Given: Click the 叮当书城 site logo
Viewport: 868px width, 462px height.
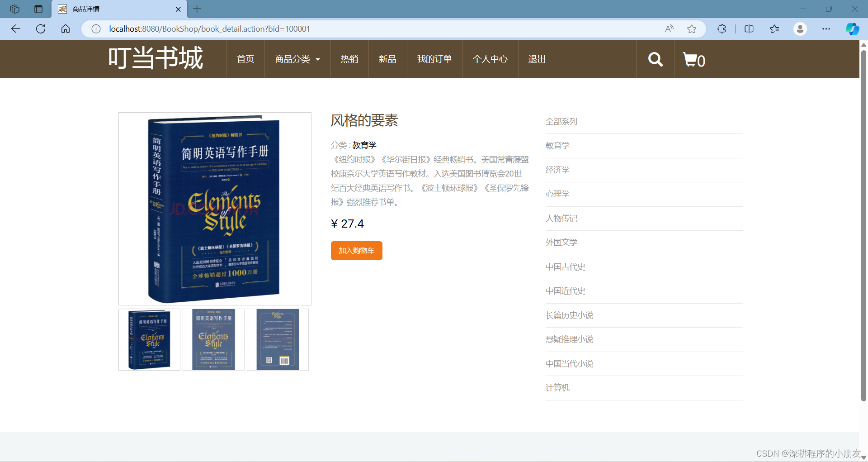Looking at the screenshot, I should point(155,58).
